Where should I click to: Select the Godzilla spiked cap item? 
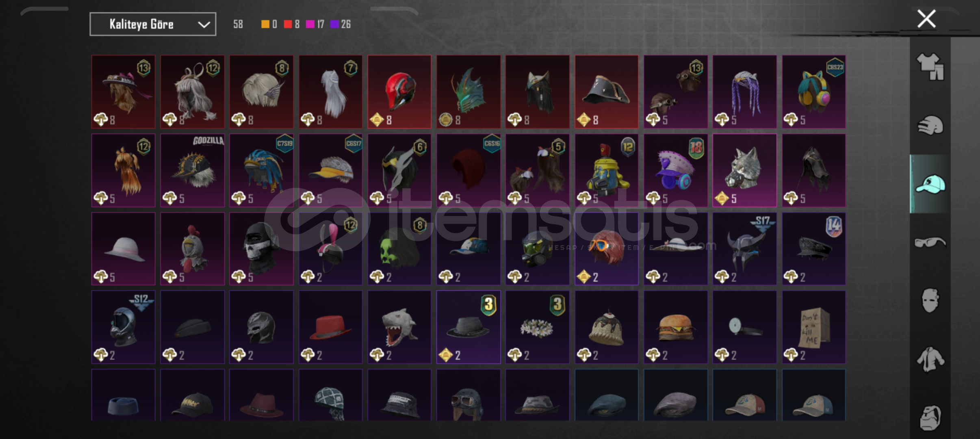click(192, 170)
